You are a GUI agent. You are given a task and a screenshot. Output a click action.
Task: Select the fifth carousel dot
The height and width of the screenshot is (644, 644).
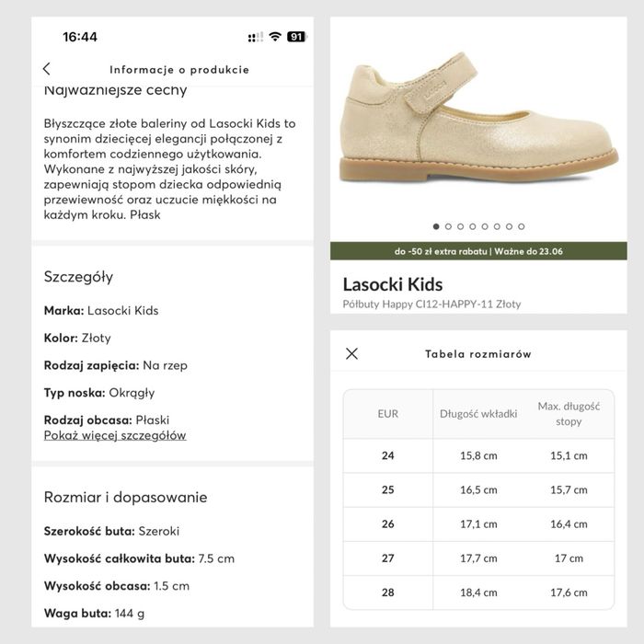(485, 226)
